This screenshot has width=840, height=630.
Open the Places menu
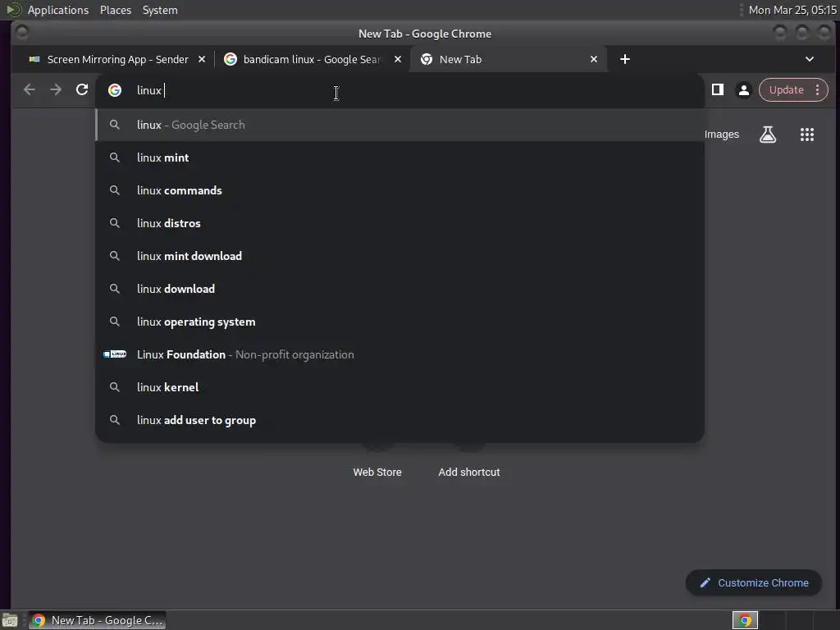115,10
